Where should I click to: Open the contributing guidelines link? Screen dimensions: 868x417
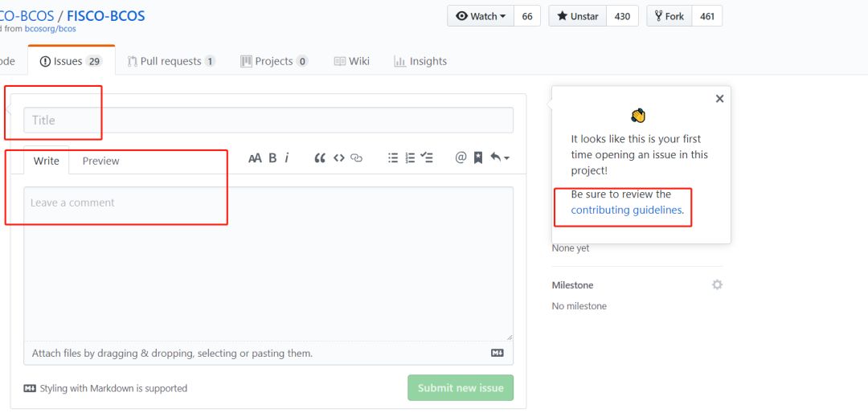[626, 211]
